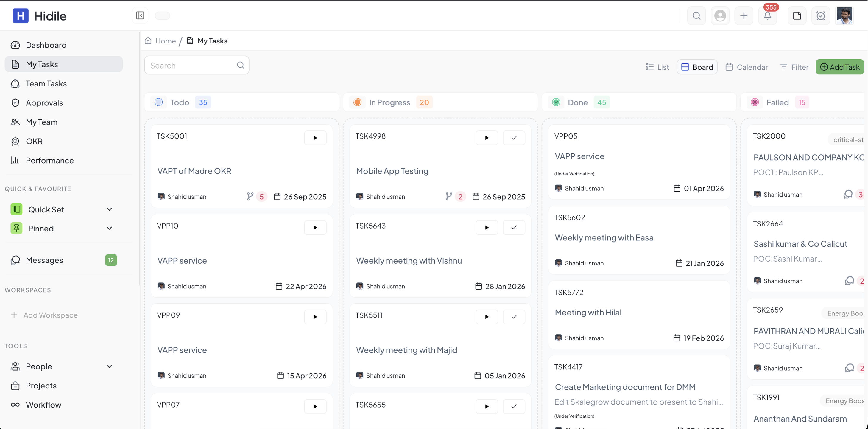The image size is (868, 429).
Task: Open comments on TSK2664 card
Action: coord(849,281)
